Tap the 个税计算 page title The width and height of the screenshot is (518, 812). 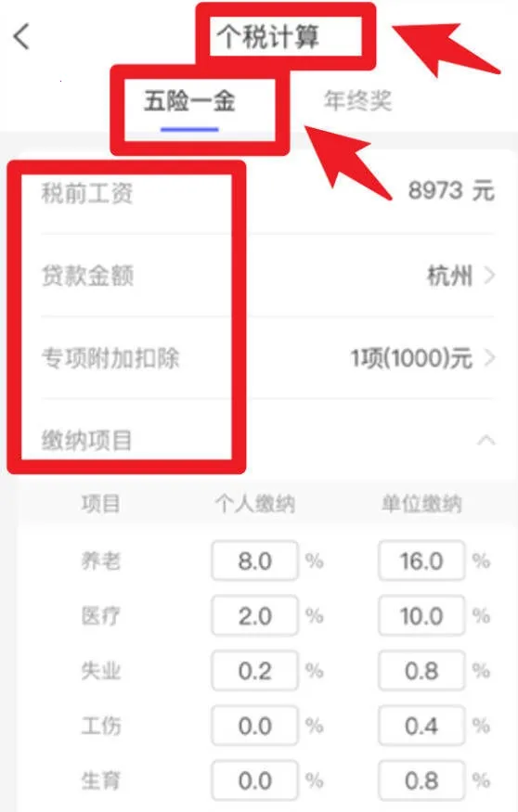(267, 37)
